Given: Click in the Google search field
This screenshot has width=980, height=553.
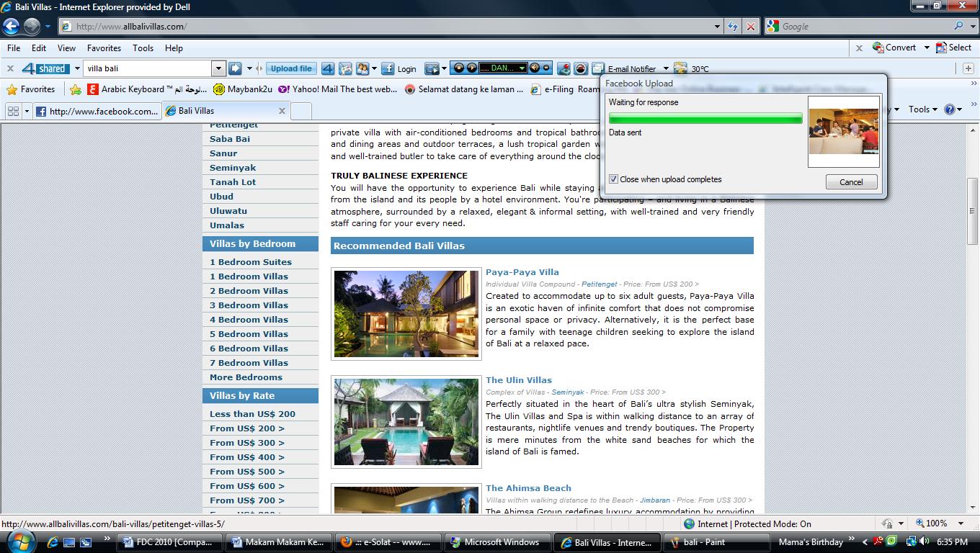Looking at the screenshot, I should tap(865, 27).
